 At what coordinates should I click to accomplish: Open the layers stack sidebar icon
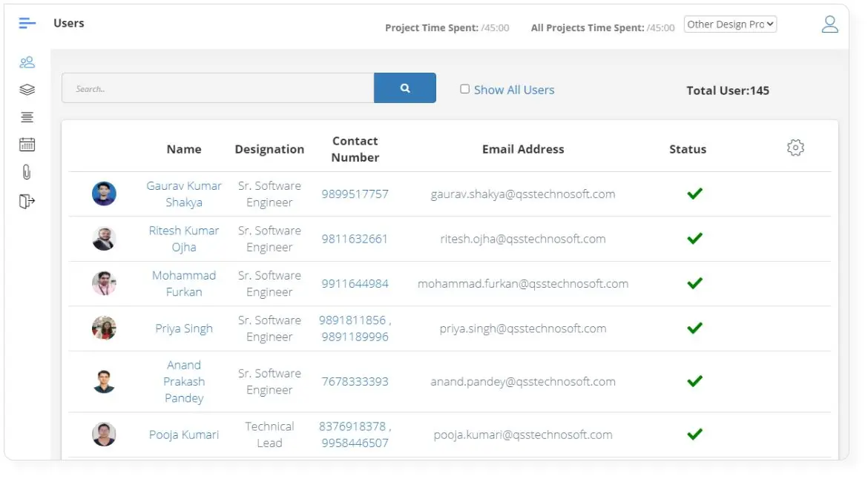coord(27,90)
